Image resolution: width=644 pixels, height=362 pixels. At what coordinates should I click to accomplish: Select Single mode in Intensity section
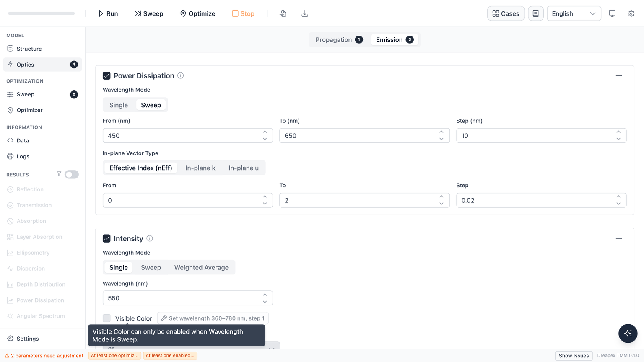click(x=119, y=268)
